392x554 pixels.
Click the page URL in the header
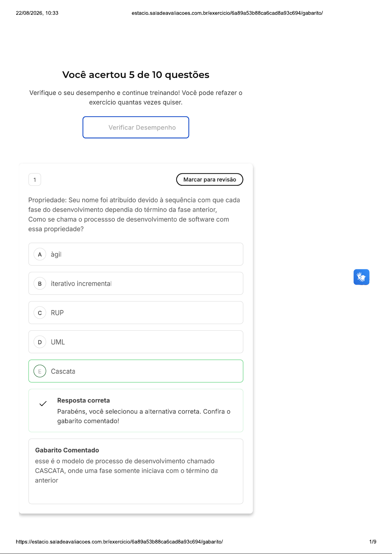click(x=227, y=13)
